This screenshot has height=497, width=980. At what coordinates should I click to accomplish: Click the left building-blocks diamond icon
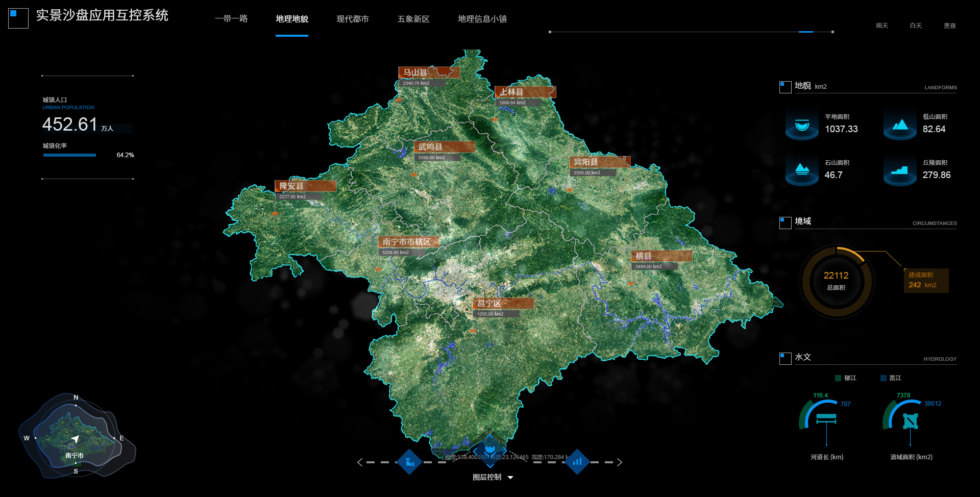click(409, 462)
